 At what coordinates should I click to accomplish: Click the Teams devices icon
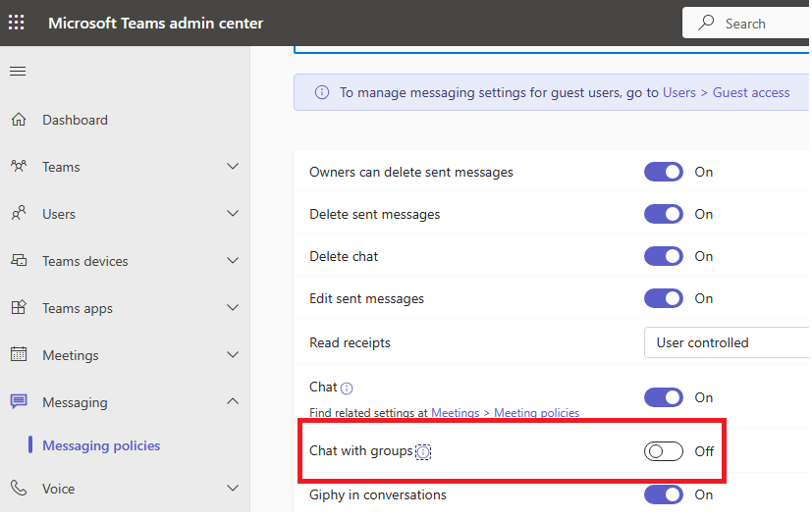pyautogui.click(x=19, y=260)
